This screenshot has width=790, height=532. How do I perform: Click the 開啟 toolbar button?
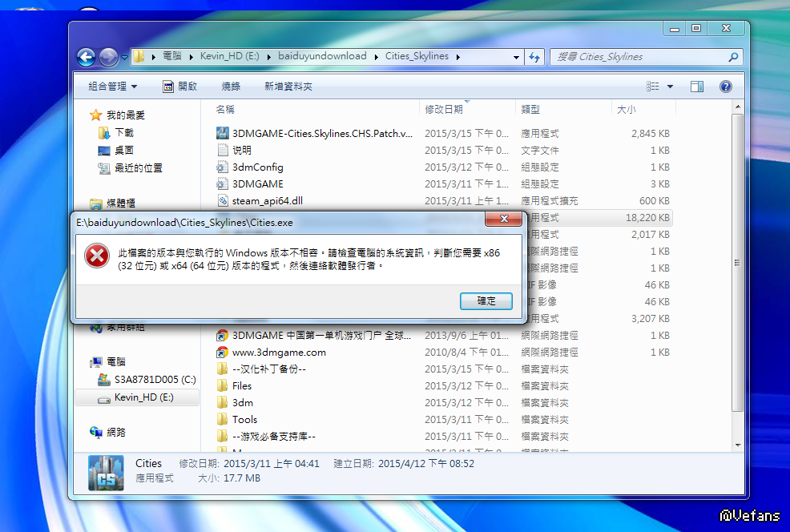click(179, 87)
